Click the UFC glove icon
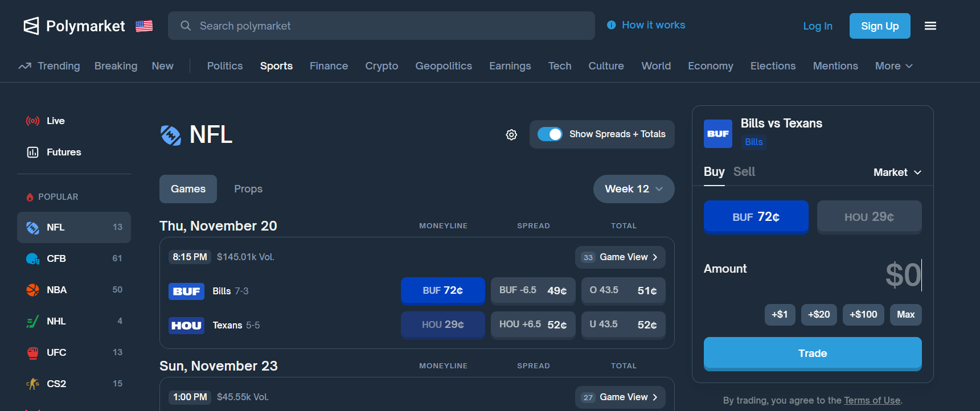This screenshot has height=411, width=980. [32, 352]
